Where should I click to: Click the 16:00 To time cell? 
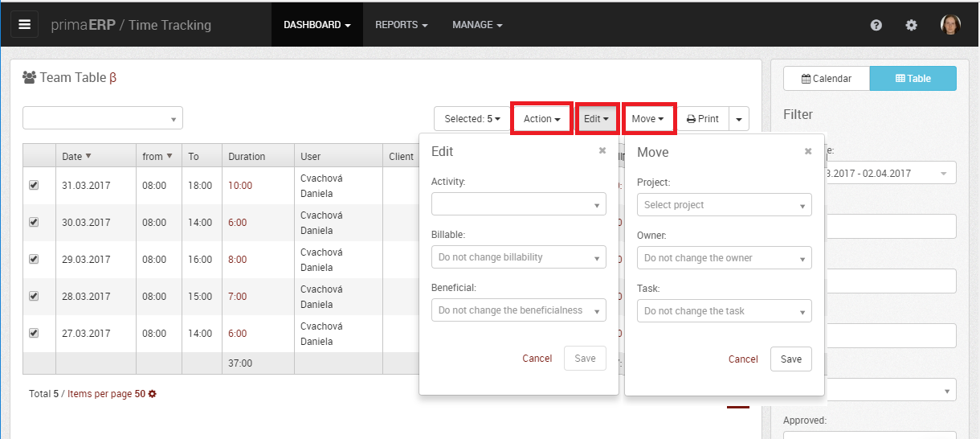click(x=201, y=260)
